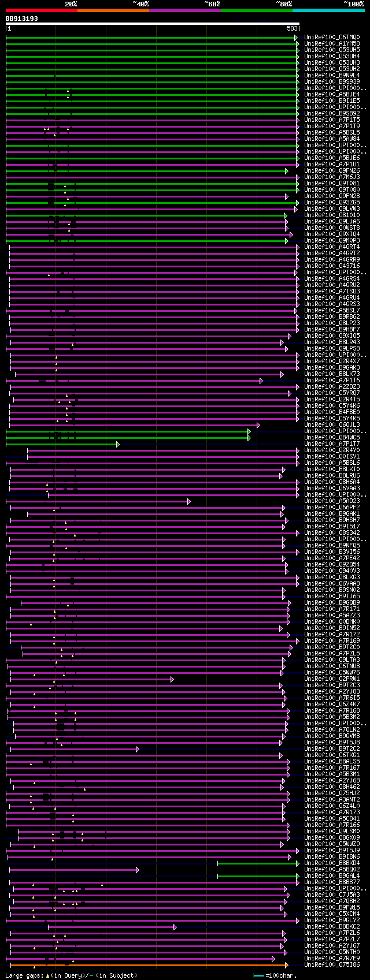Screen dimensions: 370x980
Task: Select hit label UniRef100_B9RBG2
Action: pyautogui.click(x=332, y=317)
